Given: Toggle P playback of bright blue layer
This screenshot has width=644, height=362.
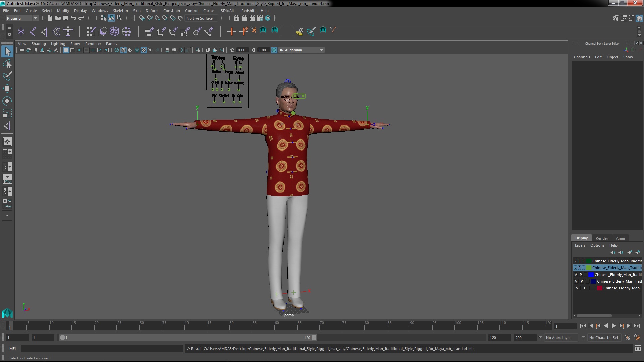Looking at the screenshot, I should point(581,275).
